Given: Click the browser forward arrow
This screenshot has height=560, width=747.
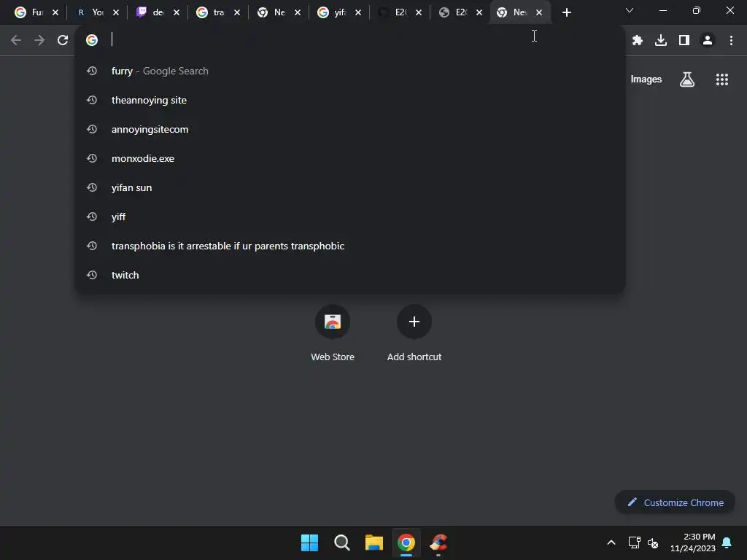Looking at the screenshot, I should (39, 41).
